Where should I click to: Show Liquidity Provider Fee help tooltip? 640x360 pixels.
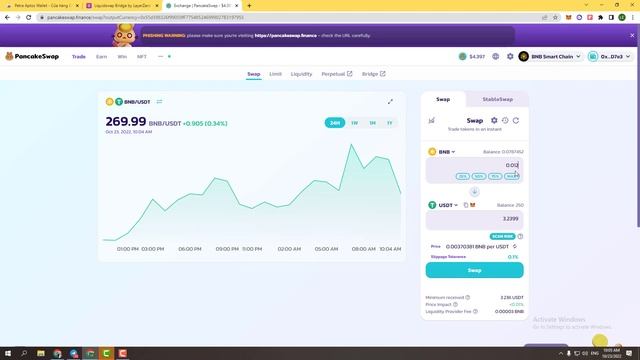click(x=475, y=311)
